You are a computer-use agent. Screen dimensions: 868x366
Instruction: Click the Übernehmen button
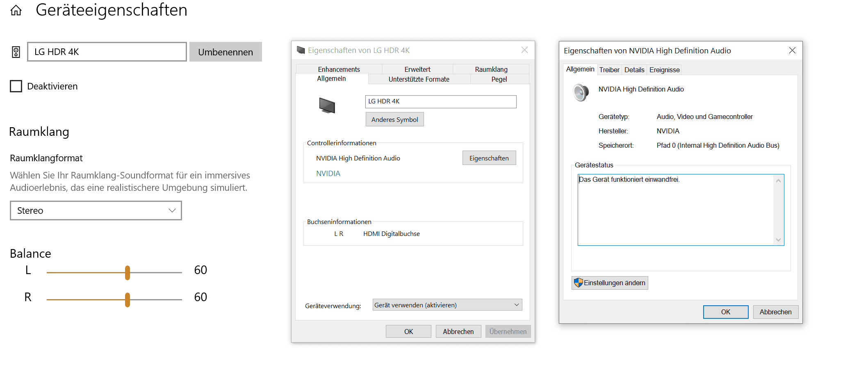(x=508, y=331)
